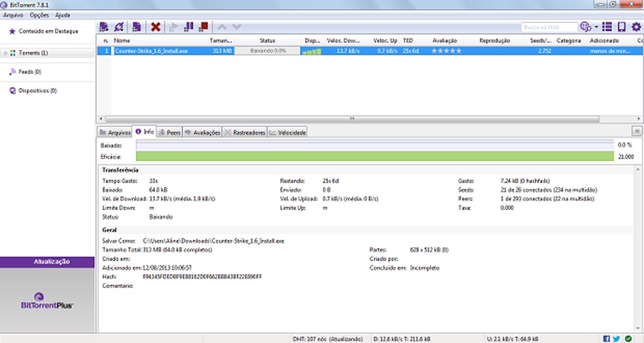This screenshot has width=644, height=343.
Task: Open the devices remote phone icon
Action: pos(621,27)
